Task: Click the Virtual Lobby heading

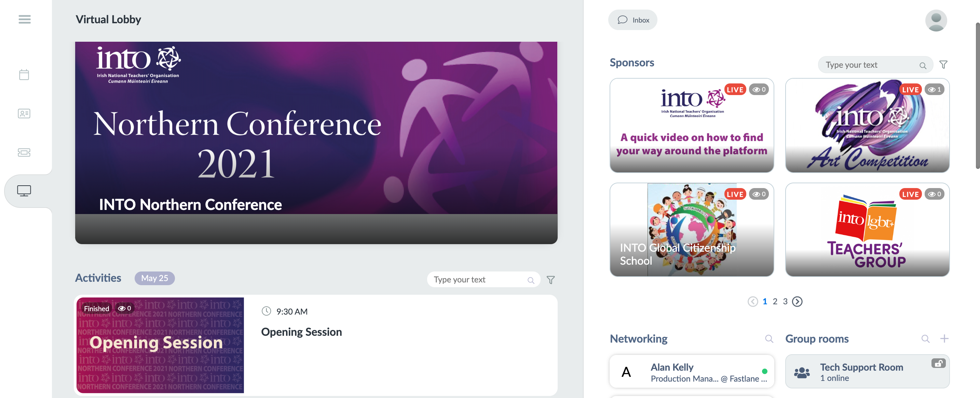Action: [108, 19]
